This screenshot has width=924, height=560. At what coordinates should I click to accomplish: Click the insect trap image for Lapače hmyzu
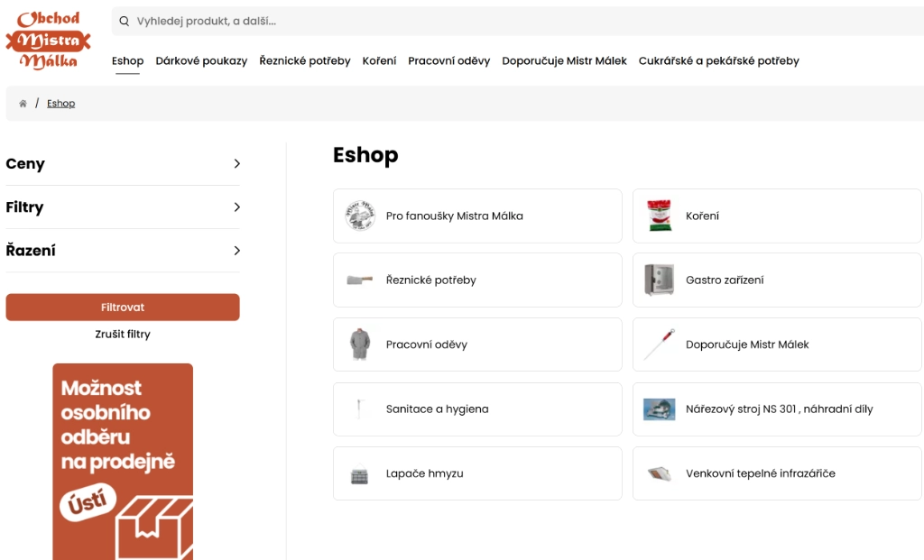pos(359,474)
